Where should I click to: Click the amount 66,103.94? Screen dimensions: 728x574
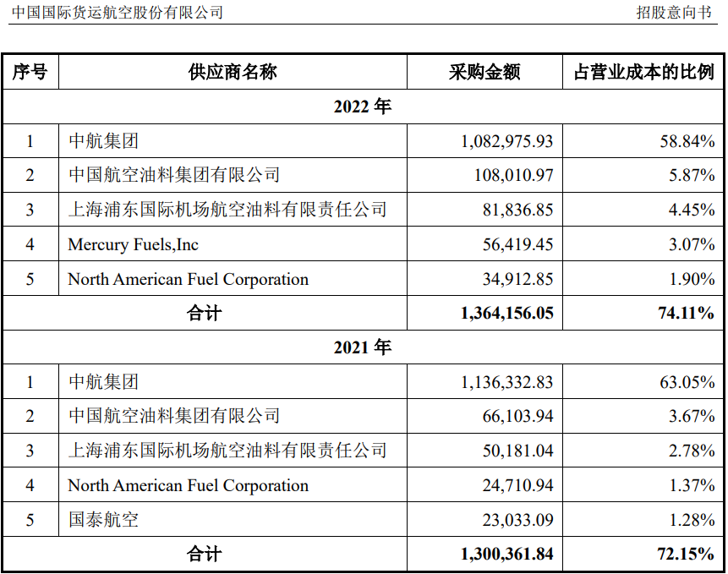tap(518, 416)
